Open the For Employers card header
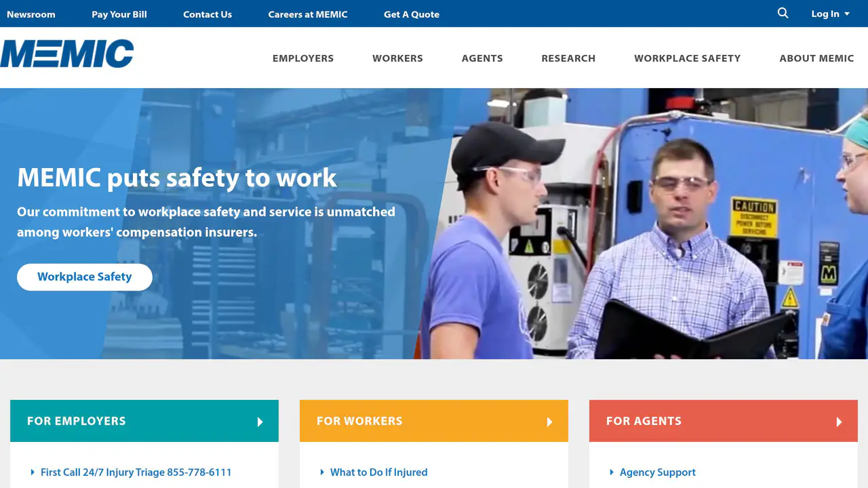Screen dimensions: 868x488 tap(144, 421)
